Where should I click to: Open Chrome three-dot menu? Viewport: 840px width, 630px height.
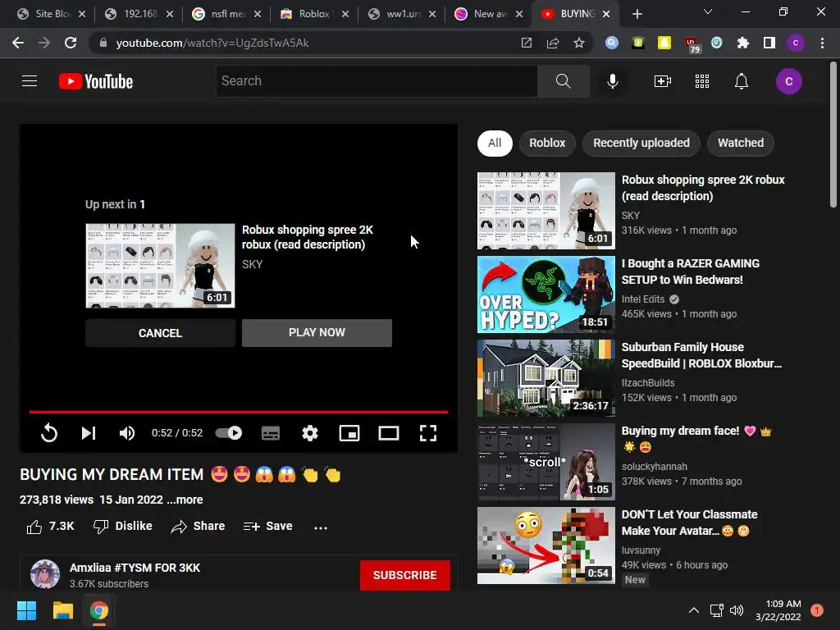[x=822, y=43]
